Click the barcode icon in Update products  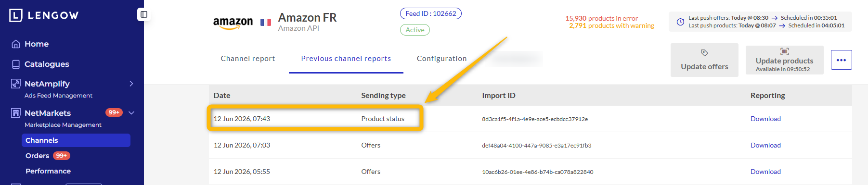click(x=784, y=51)
